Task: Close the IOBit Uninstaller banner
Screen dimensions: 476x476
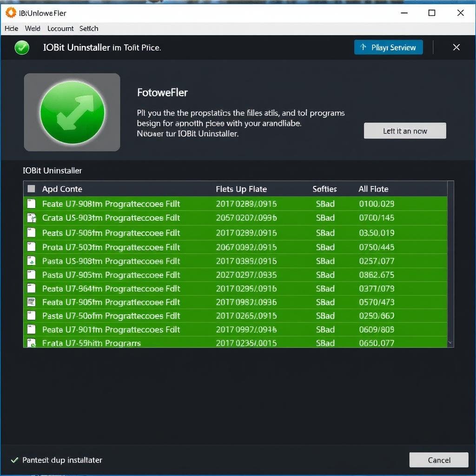Action: pyautogui.click(x=456, y=47)
